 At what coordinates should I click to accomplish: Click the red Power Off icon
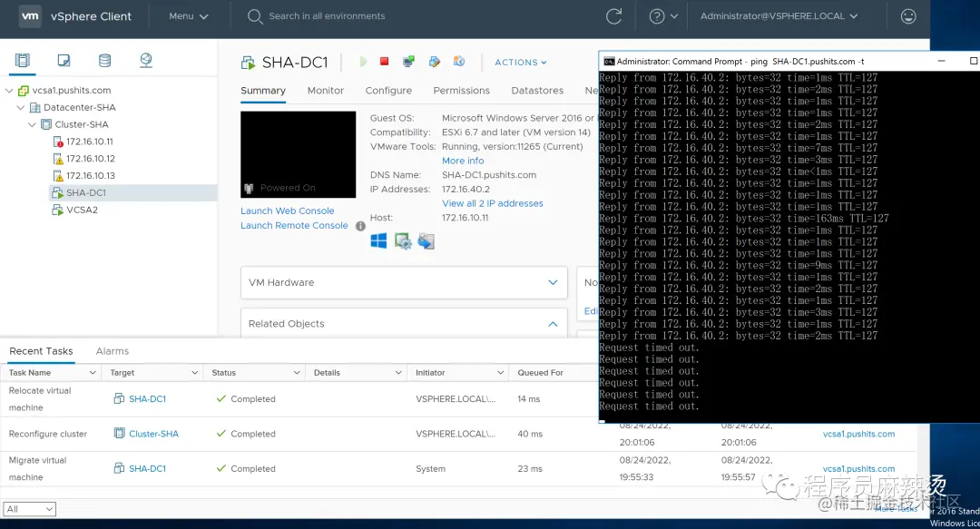[385, 62]
